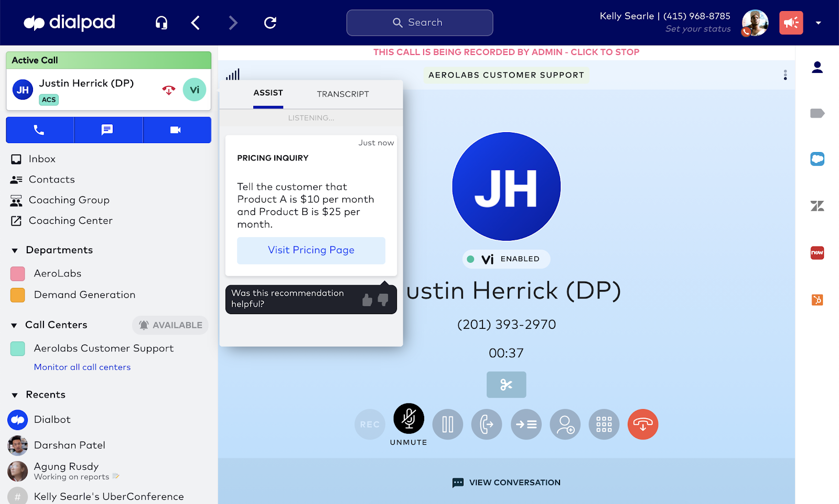Unmute the microphone
This screenshot has height=504, width=839.
408,419
